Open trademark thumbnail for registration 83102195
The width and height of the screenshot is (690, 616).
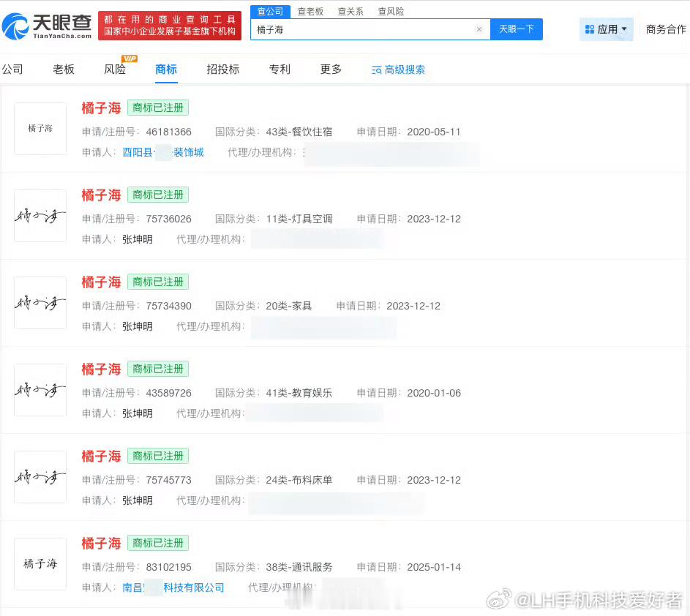pyautogui.click(x=40, y=563)
